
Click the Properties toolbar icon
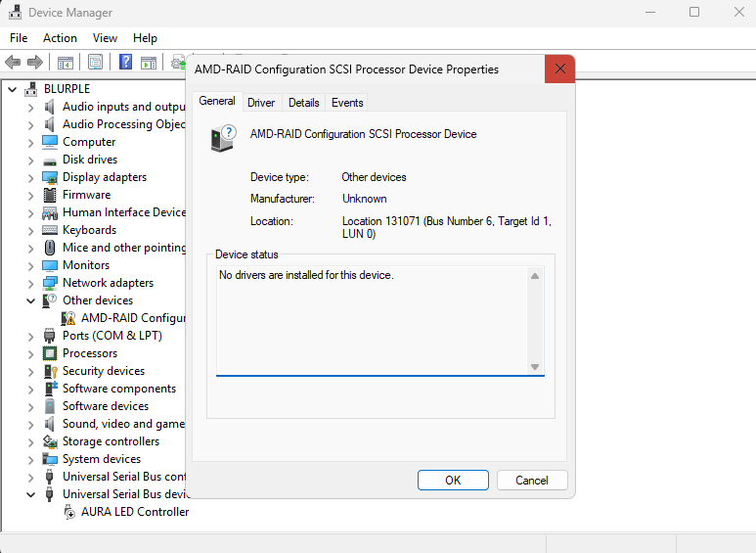point(96,62)
